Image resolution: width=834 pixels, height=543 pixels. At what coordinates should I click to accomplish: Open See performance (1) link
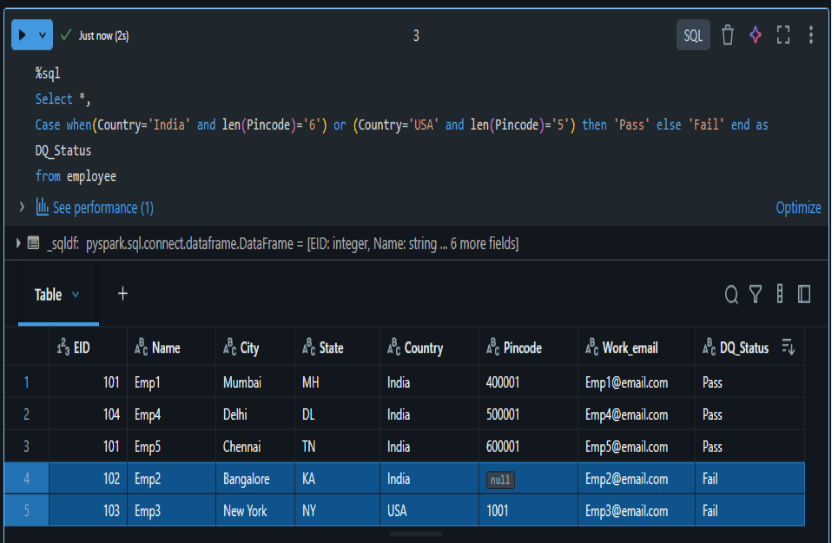point(103,207)
